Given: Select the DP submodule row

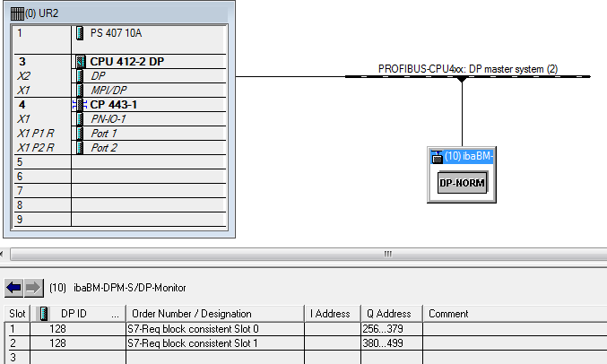Looking at the screenshot, I should (x=119, y=76).
